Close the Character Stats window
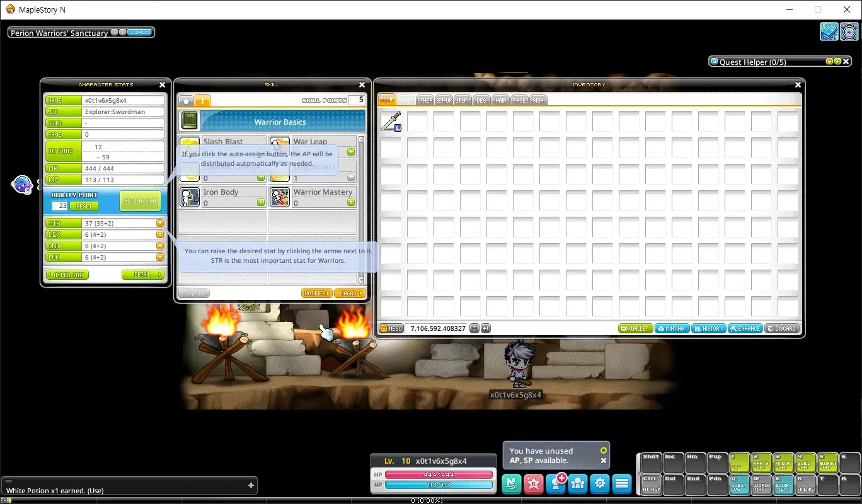Image resolution: width=862 pixels, height=504 pixels. (x=162, y=84)
